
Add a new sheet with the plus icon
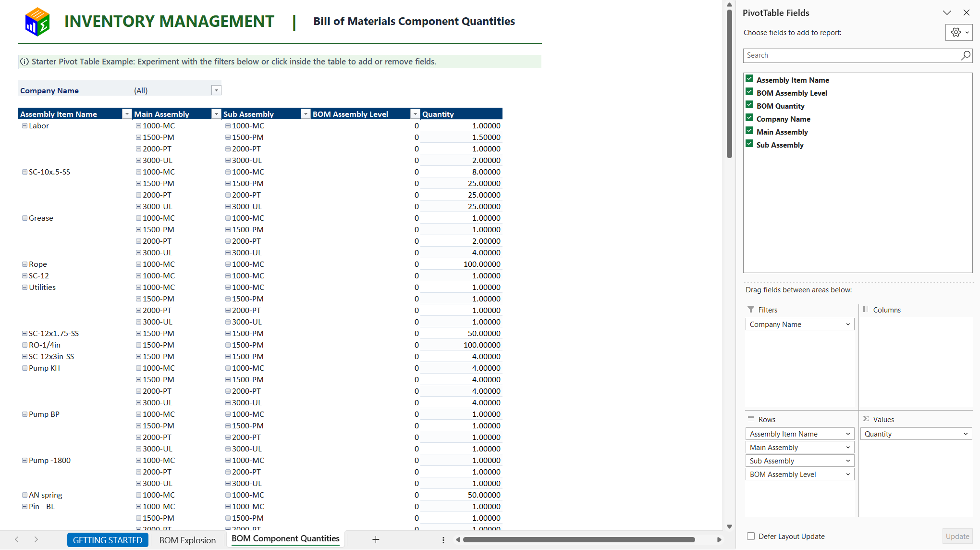click(376, 539)
